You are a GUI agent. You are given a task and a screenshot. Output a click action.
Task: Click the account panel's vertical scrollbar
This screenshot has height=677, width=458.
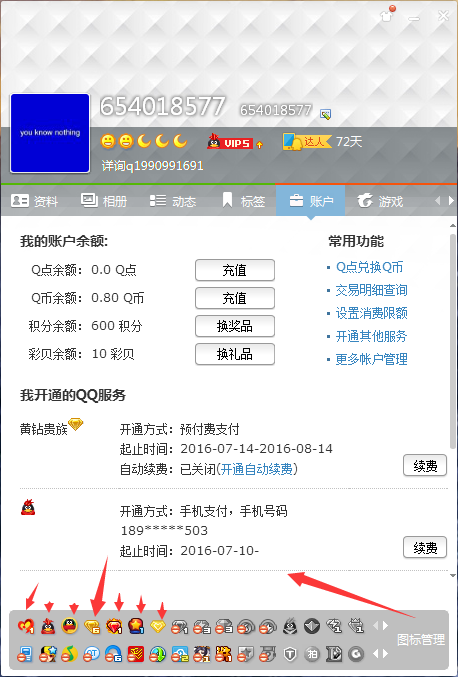click(x=453, y=341)
